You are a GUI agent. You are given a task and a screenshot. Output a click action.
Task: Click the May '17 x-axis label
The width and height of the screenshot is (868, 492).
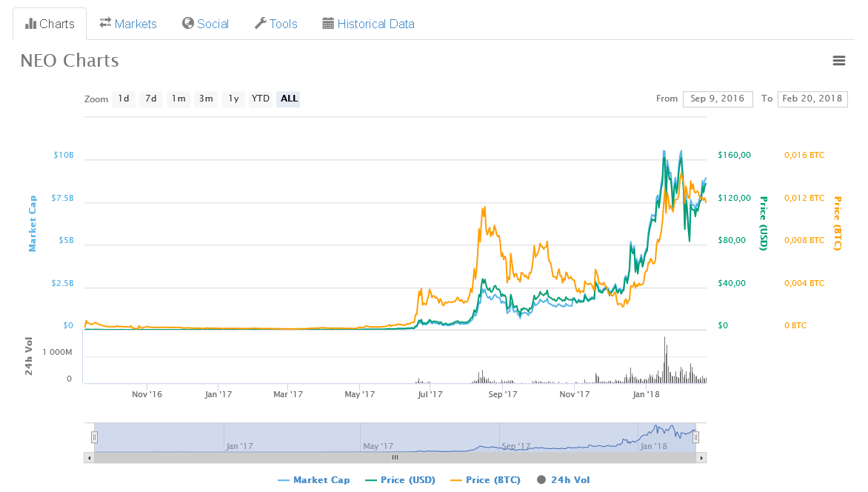(359, 394)
